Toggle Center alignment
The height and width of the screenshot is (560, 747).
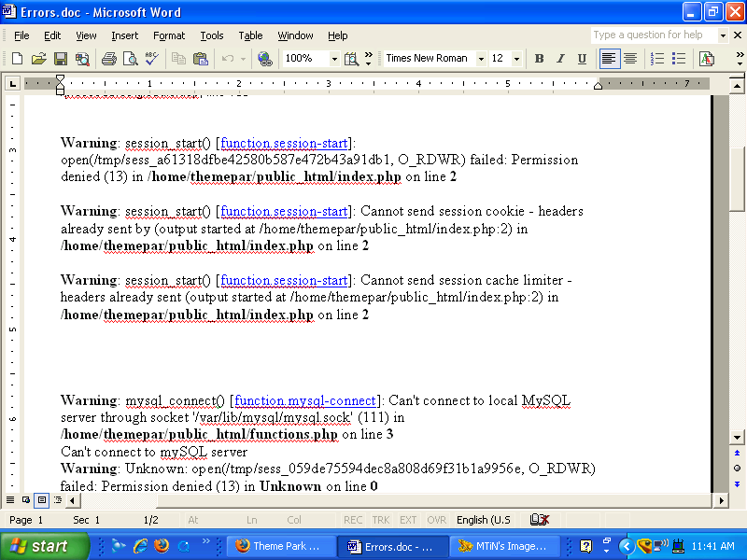click(x=630, y=59)
